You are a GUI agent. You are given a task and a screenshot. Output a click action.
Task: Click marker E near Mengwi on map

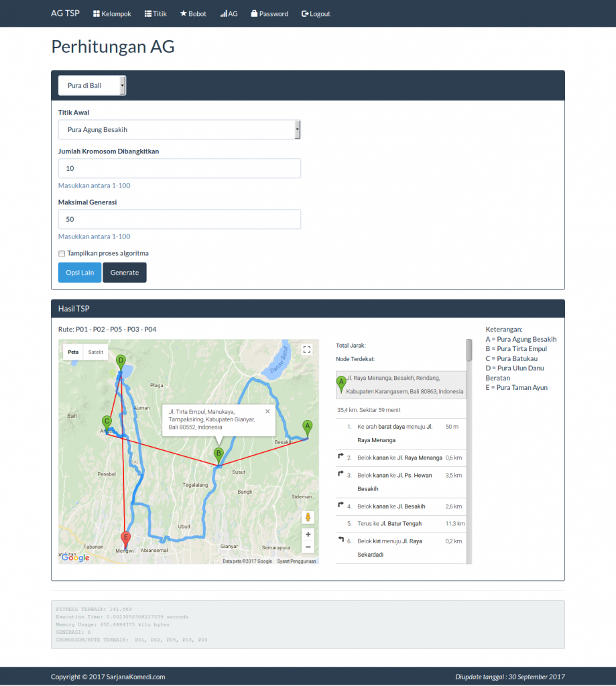125,536
